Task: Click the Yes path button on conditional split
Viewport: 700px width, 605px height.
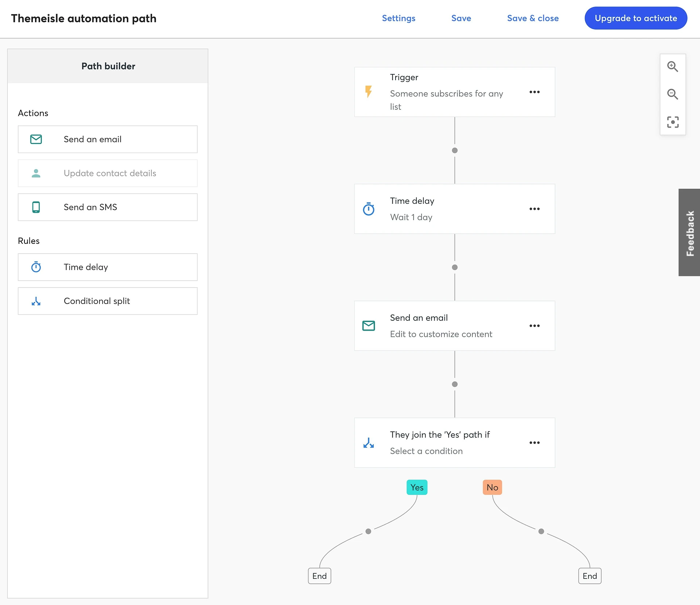Action: pyautogui.click(x=417, y=487)
